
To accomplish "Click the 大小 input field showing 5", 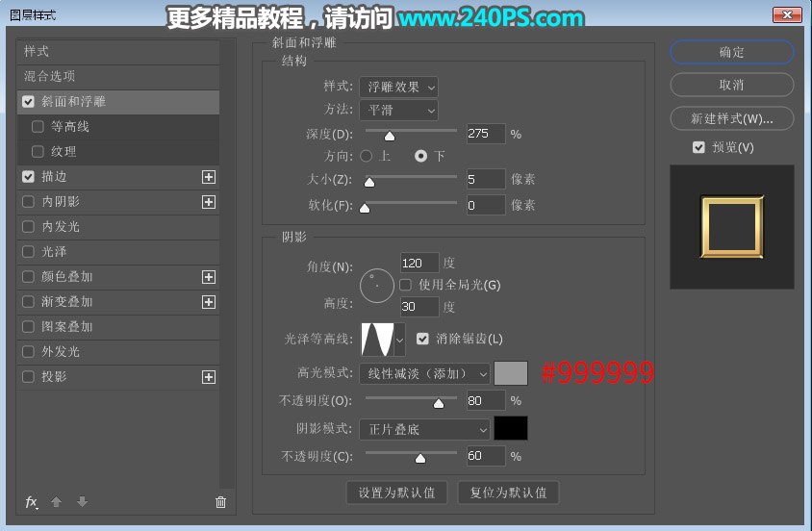I will pyautogui.click(x=486, y=179).
